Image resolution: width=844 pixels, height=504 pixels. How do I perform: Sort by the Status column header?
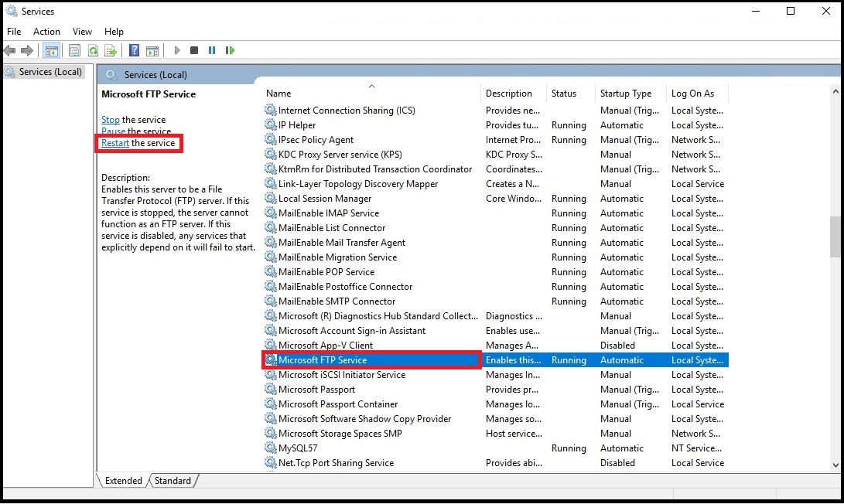coord(563,94)
